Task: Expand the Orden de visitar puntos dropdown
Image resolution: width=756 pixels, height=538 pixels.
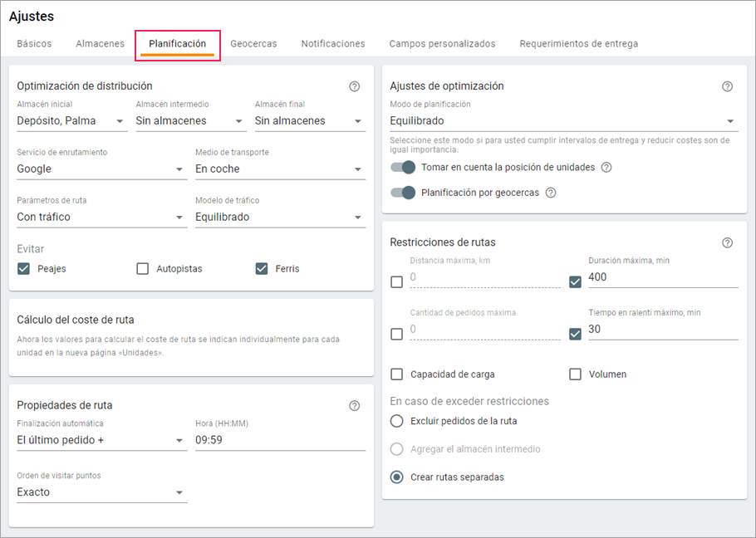Action: tap(101, 492)
